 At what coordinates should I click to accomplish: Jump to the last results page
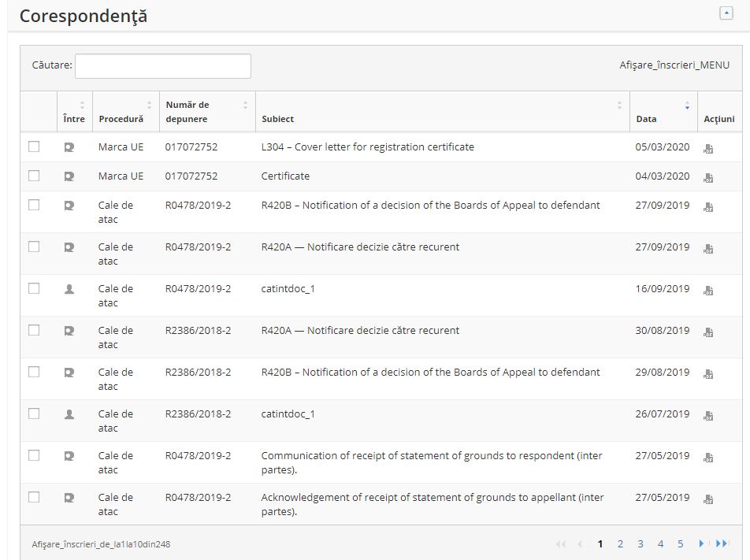point(722,543)
